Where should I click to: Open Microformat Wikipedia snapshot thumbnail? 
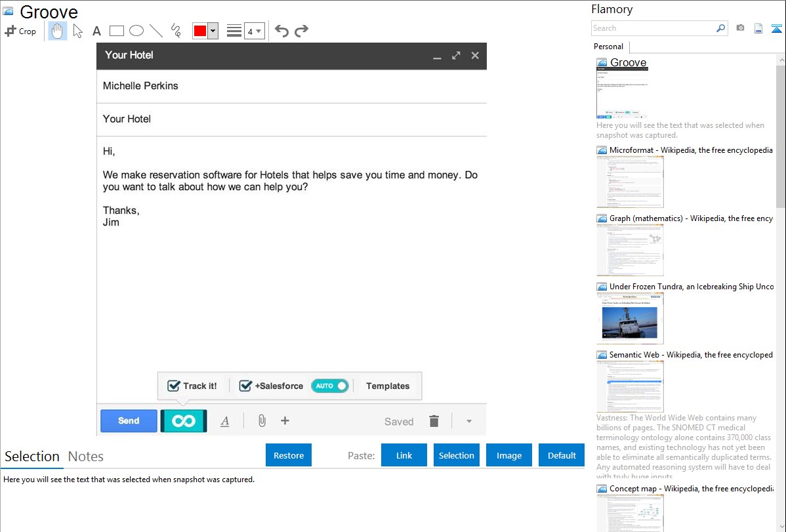pos(630,182)
